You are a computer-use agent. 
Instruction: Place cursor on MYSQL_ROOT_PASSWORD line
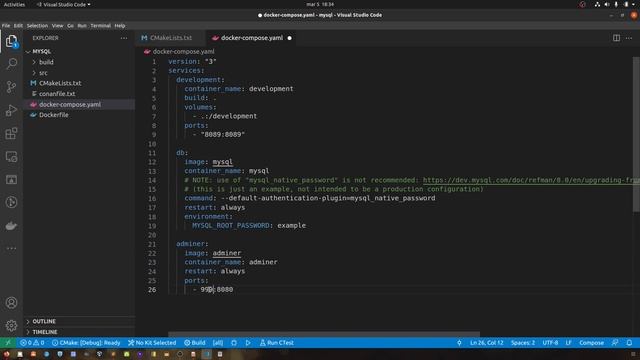[249, 225]
